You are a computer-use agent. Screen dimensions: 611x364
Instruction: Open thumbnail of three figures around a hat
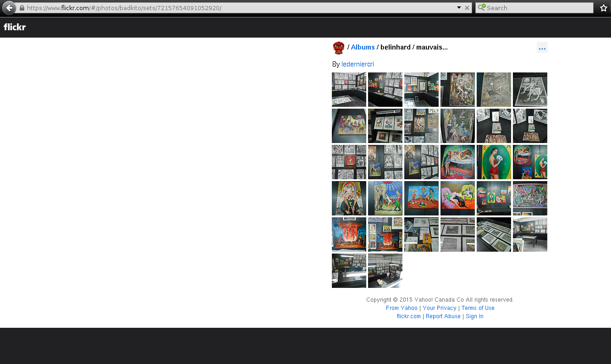pos(421,198)
